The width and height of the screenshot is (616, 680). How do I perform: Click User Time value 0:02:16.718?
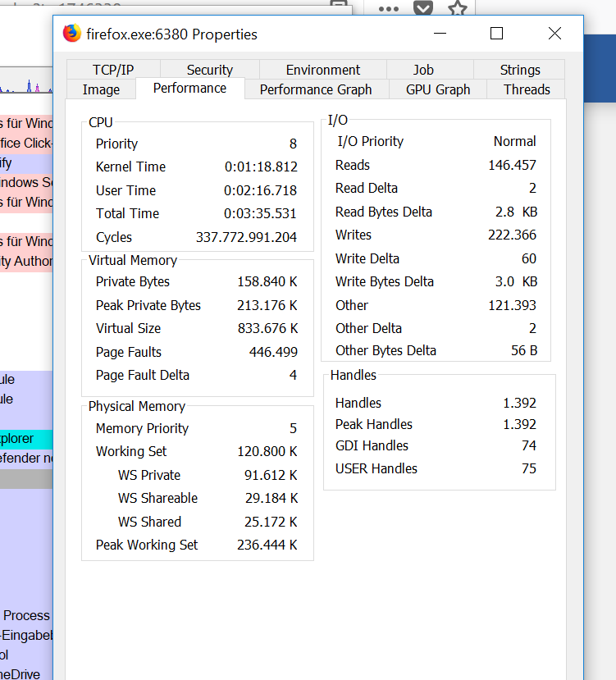pos(260,190)
